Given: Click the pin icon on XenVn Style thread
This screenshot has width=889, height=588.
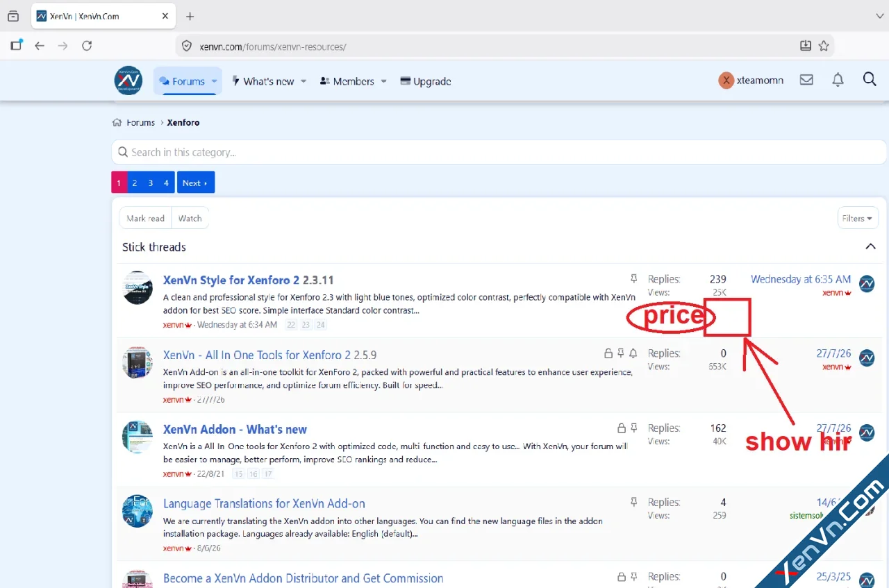Looking at the screenshot, I should tap(633, 278).
